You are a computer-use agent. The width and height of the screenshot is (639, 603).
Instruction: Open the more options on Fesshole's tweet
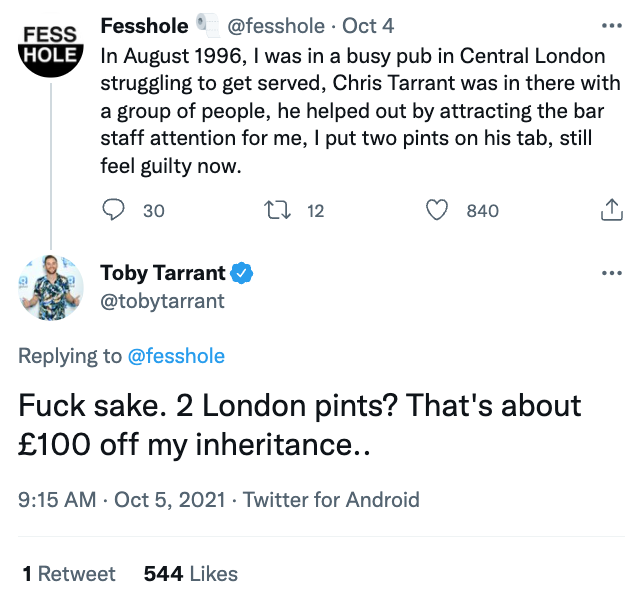pyautogui.click(x=609, y=25)
